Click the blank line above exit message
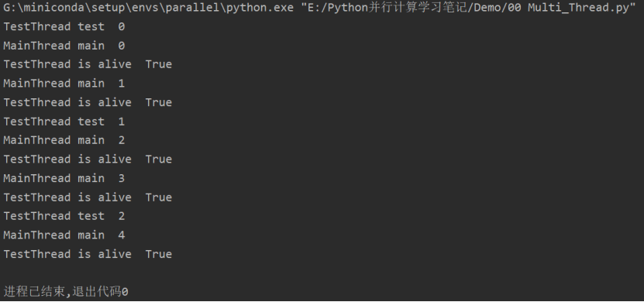Screen dimensions: 644x302 (x=322, y=273)
